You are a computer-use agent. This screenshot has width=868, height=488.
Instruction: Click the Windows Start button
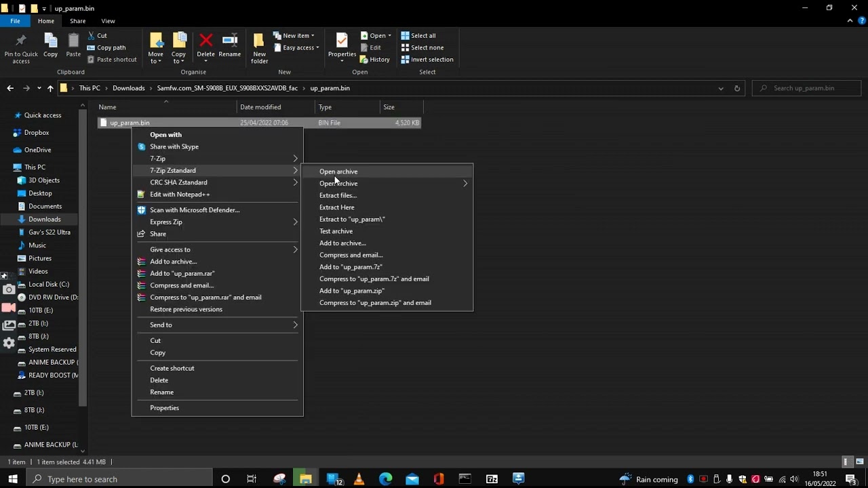coord(13,479)
